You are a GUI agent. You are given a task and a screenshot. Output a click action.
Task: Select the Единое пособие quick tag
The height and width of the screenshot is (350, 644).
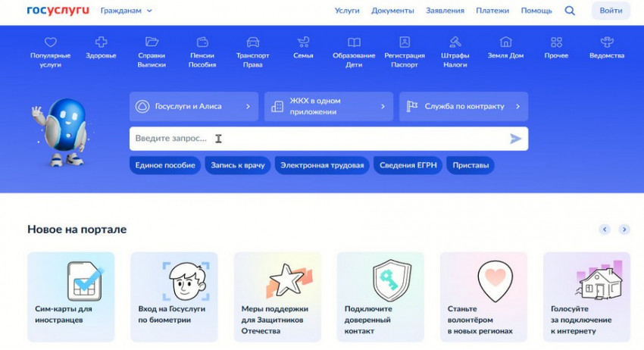click(165, 166)
